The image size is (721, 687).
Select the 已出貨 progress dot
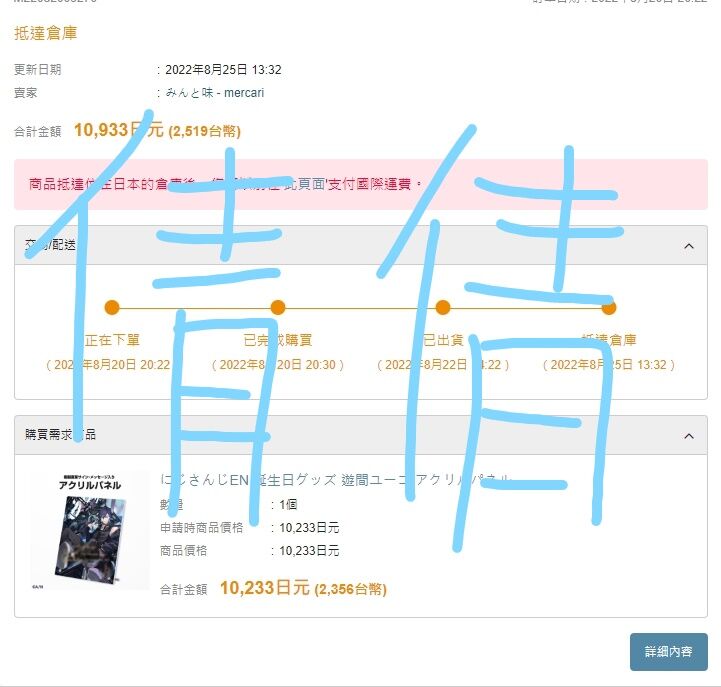[x=443, y=307]
